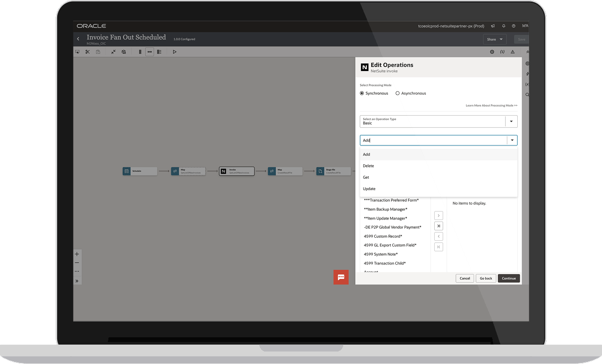Select the Asynchronous processing mode
602x364 pixels.
398,94
